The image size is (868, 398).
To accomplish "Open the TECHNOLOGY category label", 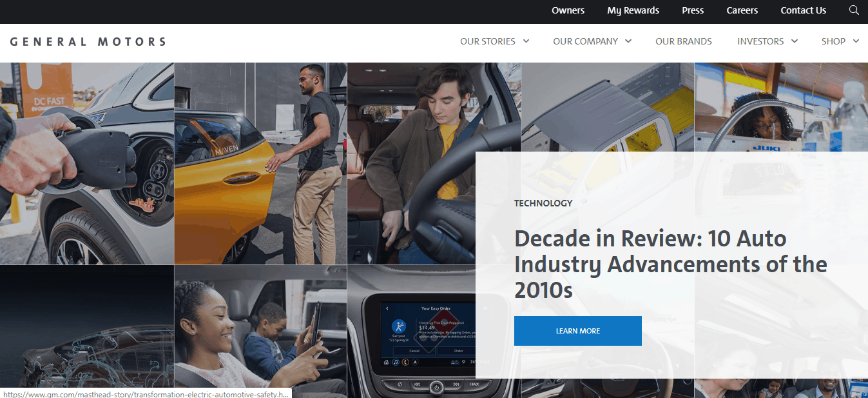I will click(543, 203).
